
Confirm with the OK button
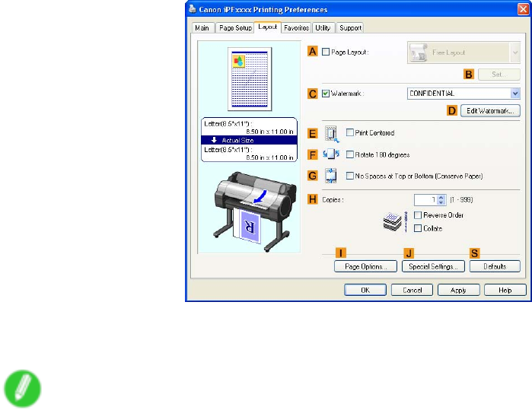coord(365,291)
